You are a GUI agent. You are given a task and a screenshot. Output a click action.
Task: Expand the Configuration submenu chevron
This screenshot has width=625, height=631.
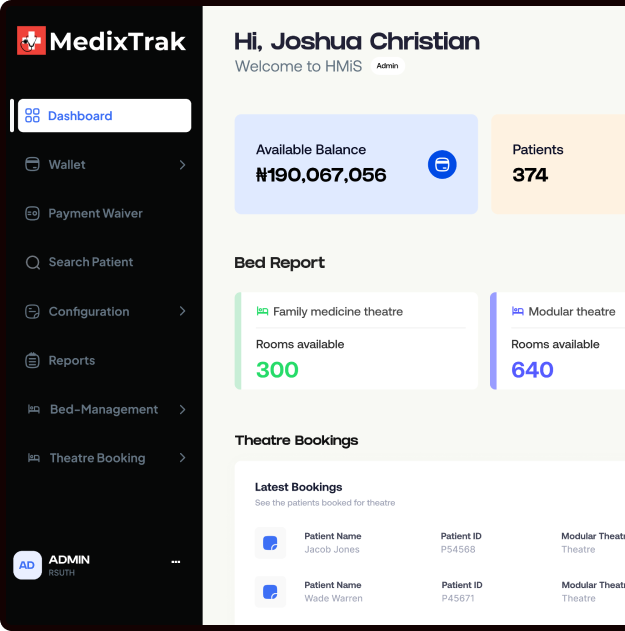[x=182, y=311]
